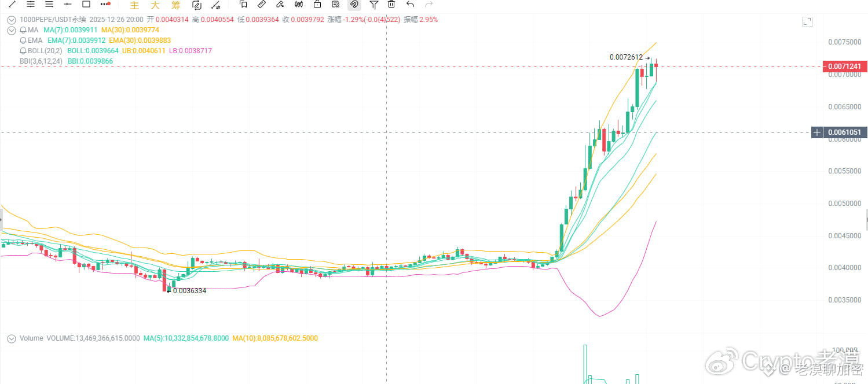The image size is (868, 384).
Task: Toggle the continuous drawing mode icon
Action: click(196, 5)
